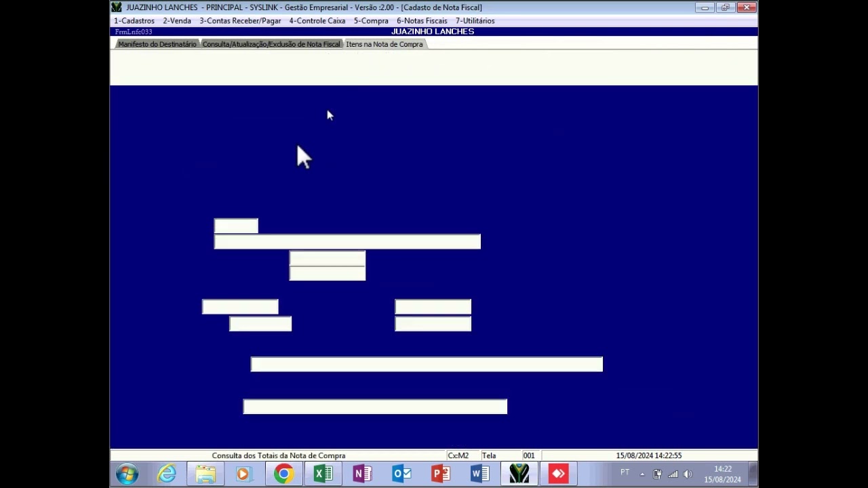868x488 pixels.
Task: Open the 5-Compra menu
Action: (x=371, y=21)
